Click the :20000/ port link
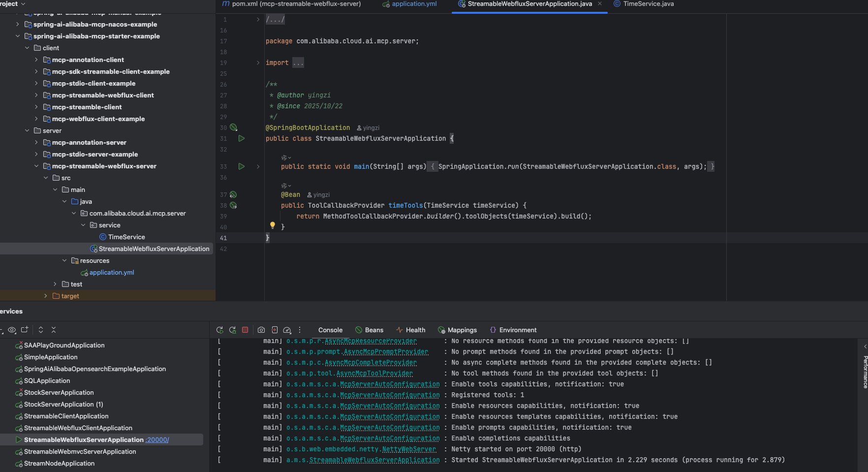 (157, 440)
